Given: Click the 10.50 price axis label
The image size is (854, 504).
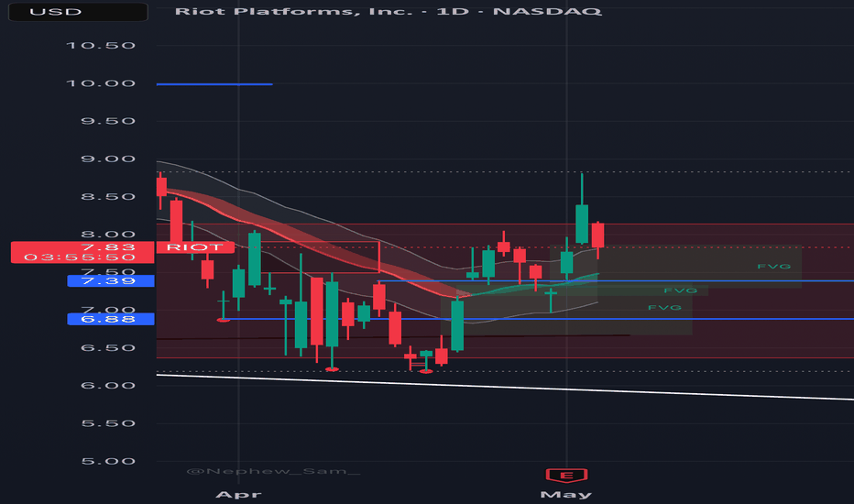Looking at the screenshot, I should tap(101, 46).
